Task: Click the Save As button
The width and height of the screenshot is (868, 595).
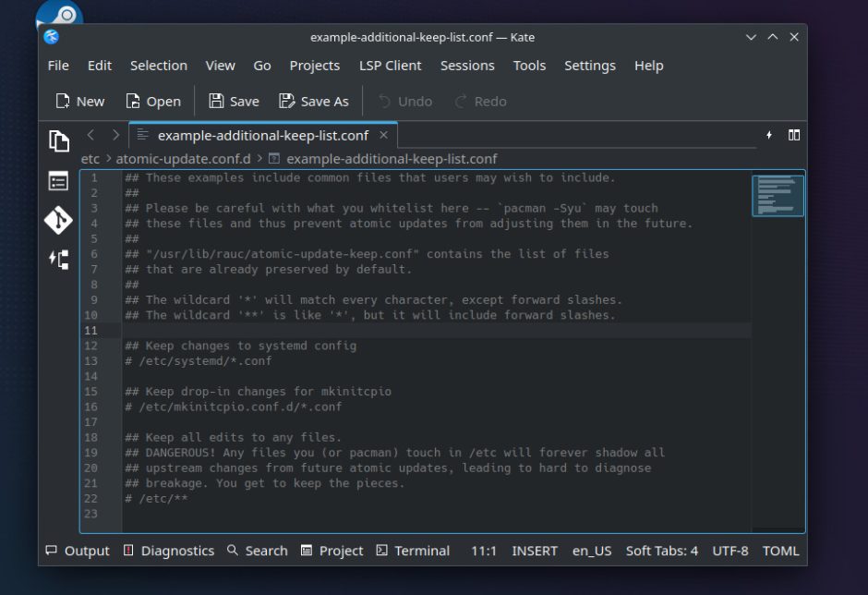Action: 314,102
